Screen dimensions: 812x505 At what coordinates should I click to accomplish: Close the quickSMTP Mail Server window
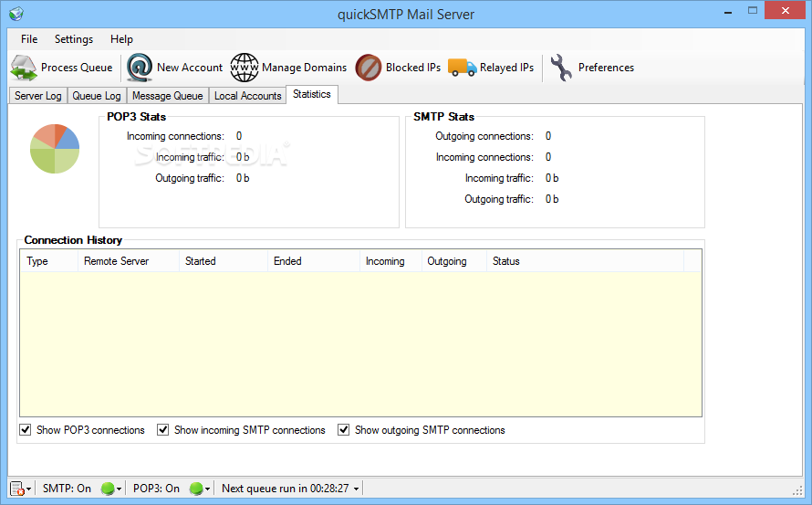(785, 10)
